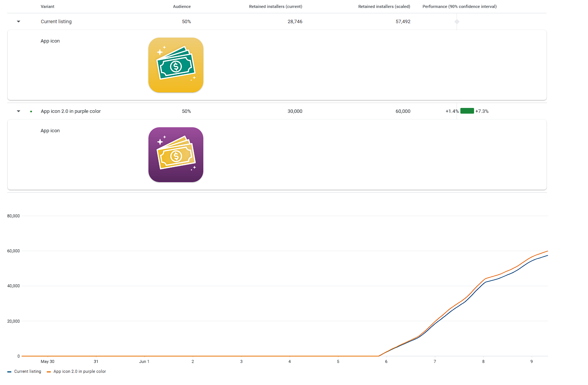Click the Retained installers (scaled) header
This screenshot has height=385, width=588.
click(384, 6)
